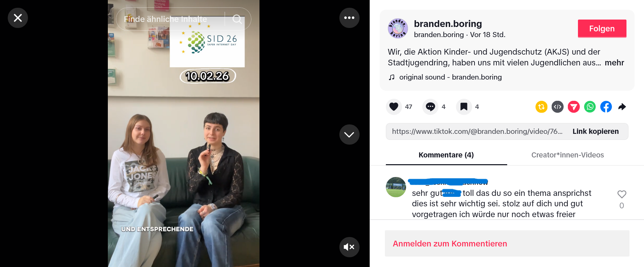Unmute the video sound
This screenshot has width=644, height=267.
(349, 247)
